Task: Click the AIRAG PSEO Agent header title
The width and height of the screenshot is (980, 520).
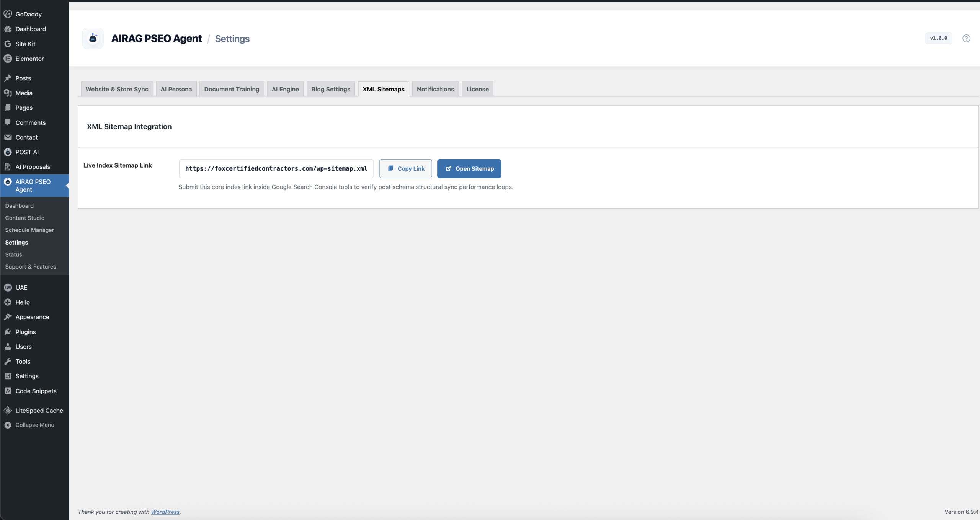Action: tap(156, 39)
